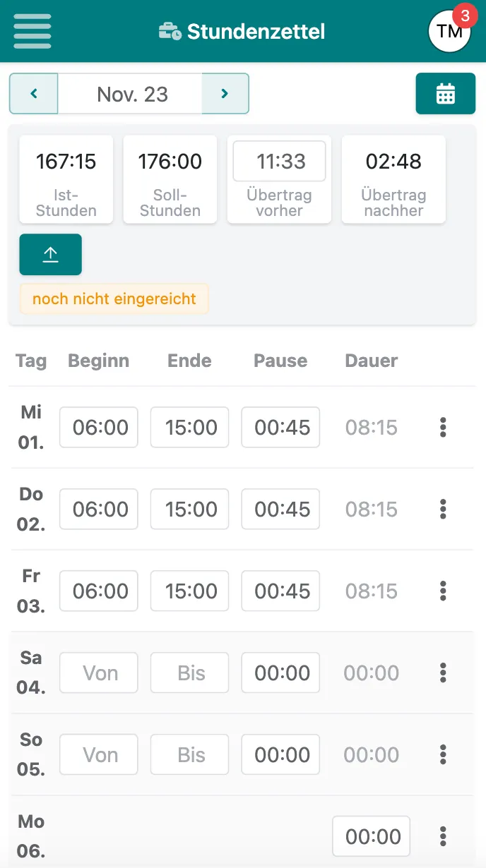Open the row menu for Fr 03.
Image resolution: width=486 pixels, height=868 pixels.
click(442, 591)
